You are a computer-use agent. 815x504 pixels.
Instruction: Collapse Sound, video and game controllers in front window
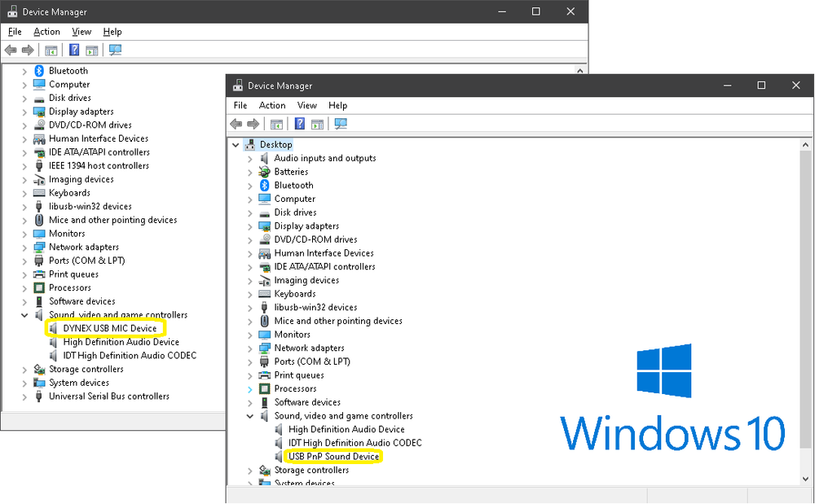point(250,416)
